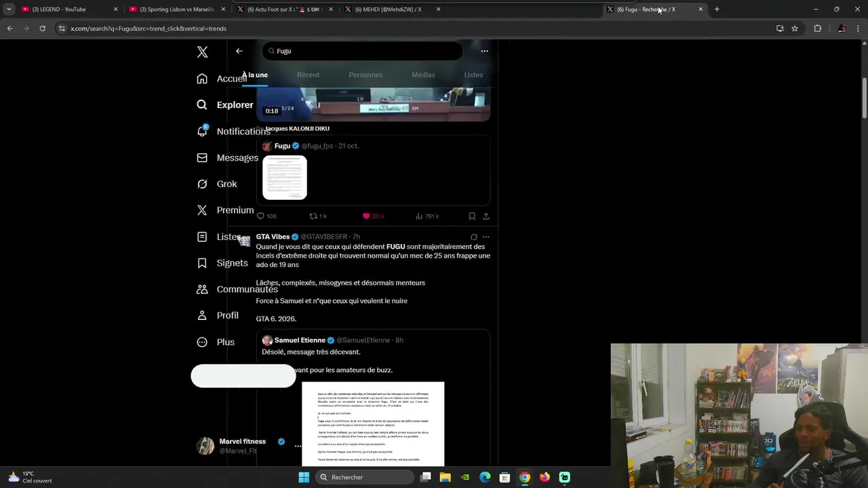Screen dimensions: 868x488
Task: Open the weather widget showing 15°C
Action: click(31, 477)
